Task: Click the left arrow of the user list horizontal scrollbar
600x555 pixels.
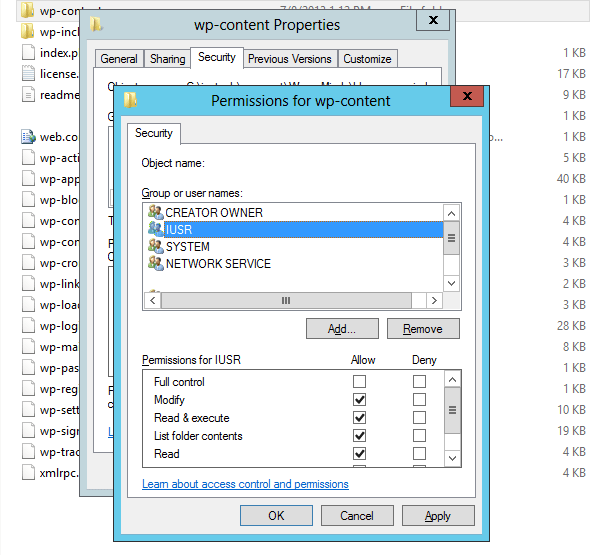Action: pyautogui.click(x=153, y=300)
